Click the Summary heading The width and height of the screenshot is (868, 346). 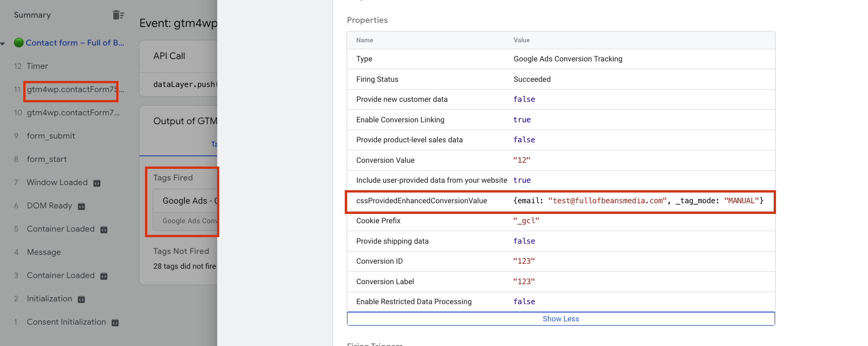pos(32,15)
